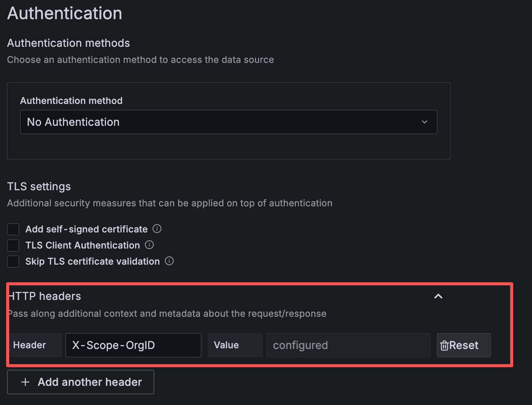The image size is (532, 405).
Task: Click the down chevron in the authentication dropdown
Action: pos(425,122)
